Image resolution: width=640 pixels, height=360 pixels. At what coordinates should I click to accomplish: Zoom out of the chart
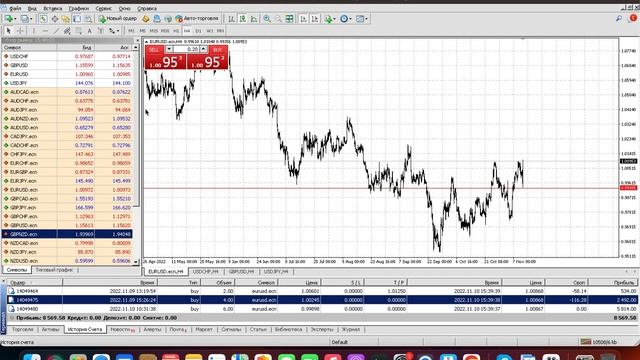(x=278, y=19)
